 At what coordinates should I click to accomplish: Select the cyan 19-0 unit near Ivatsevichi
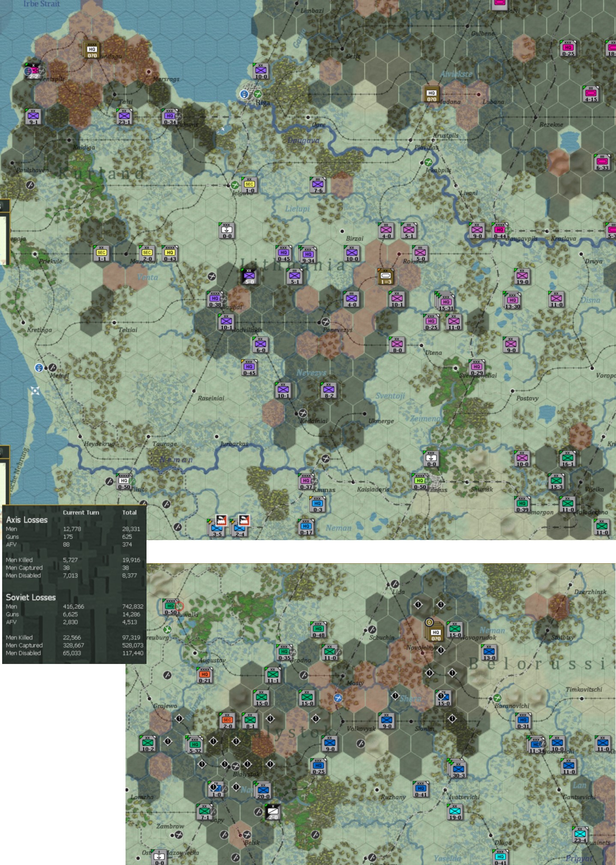455,812
